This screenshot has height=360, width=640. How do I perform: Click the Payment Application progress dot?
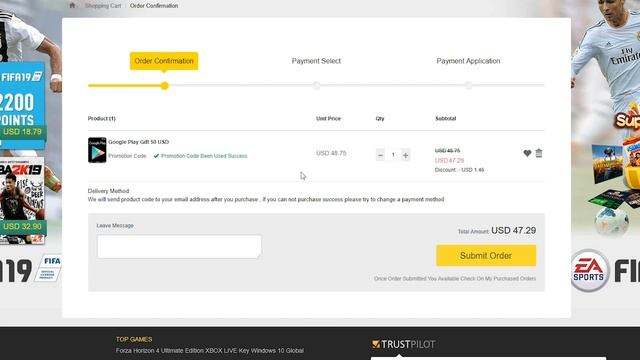coord(469,86)
